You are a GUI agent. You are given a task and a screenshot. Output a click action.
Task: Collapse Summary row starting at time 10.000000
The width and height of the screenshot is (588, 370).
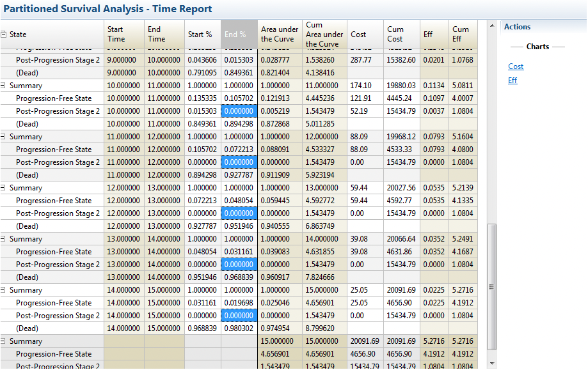4,86
